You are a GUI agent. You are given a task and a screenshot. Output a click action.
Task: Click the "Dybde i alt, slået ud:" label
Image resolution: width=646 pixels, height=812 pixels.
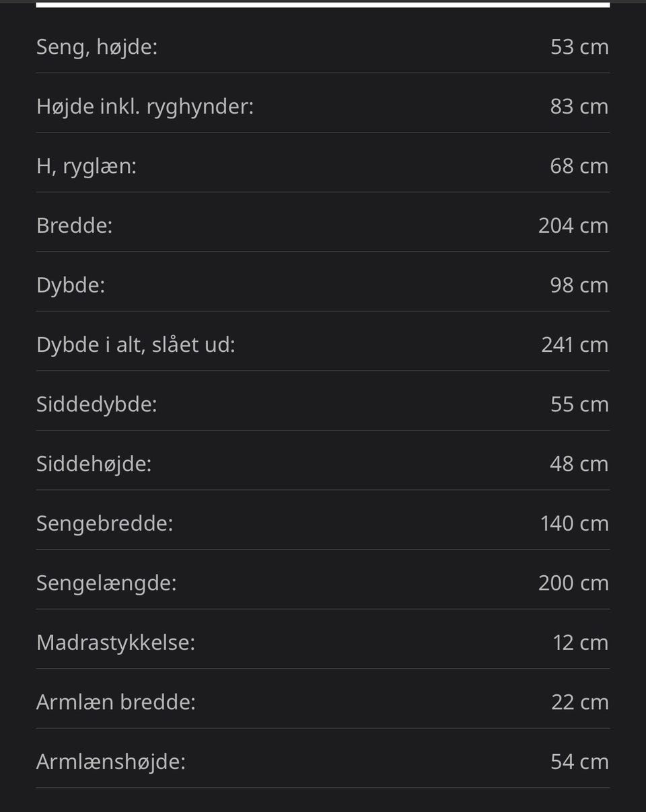pos(135,344)
